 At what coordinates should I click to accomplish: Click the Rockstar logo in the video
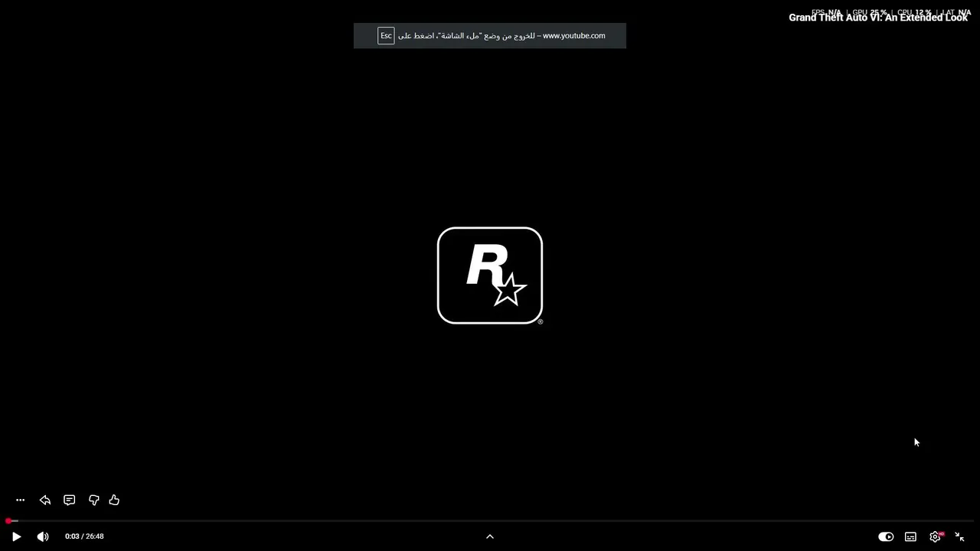click(490, 275)
